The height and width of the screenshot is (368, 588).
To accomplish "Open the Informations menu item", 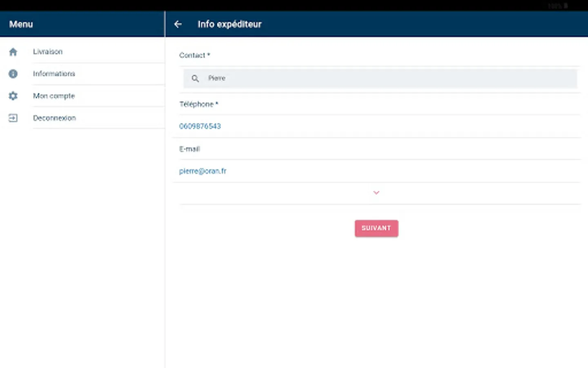I will pos(82,74).
